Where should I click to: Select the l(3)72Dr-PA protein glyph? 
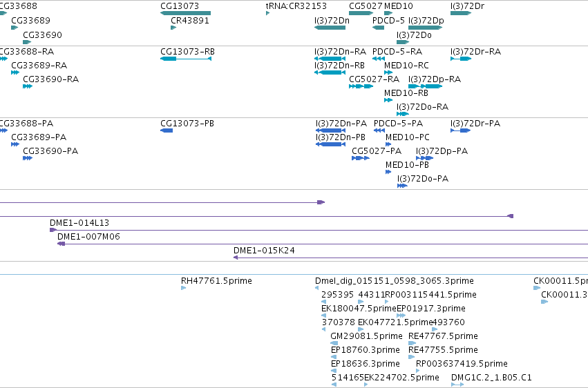click(460, 130)
